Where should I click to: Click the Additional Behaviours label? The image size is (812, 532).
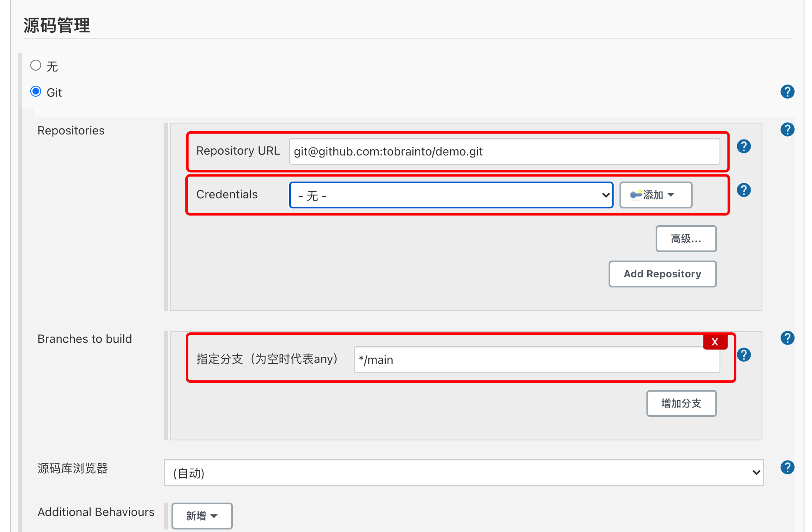pos(96,512)
